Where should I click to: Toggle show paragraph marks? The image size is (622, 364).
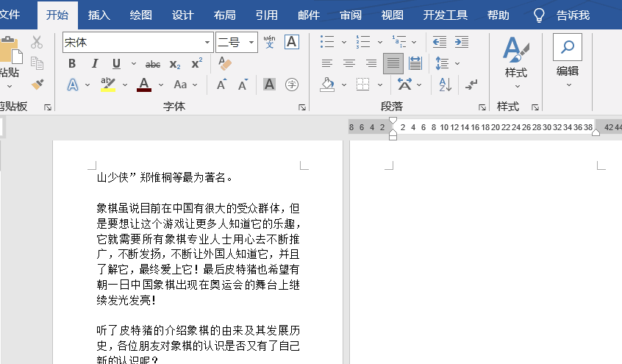[471, 85]
